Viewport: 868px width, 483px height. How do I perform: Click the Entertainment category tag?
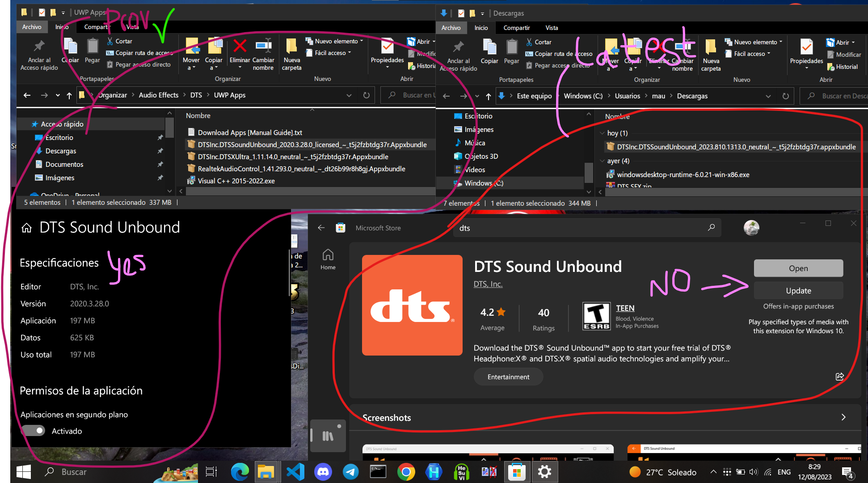508,377
